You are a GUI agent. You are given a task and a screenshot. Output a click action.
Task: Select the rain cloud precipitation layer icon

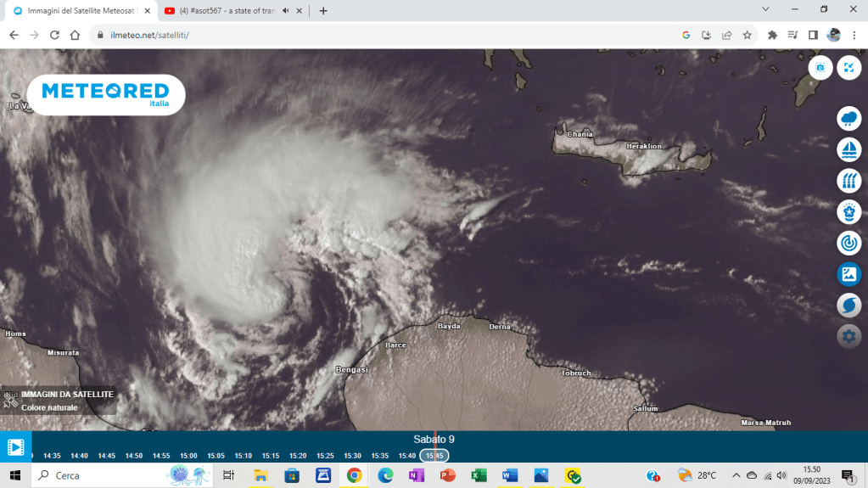tap(849, 119)
